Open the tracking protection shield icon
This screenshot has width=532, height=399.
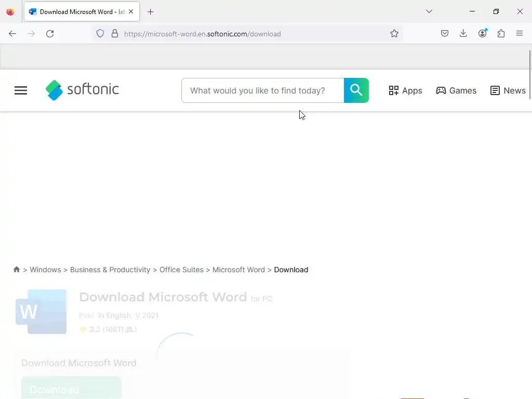click(100, 34)
